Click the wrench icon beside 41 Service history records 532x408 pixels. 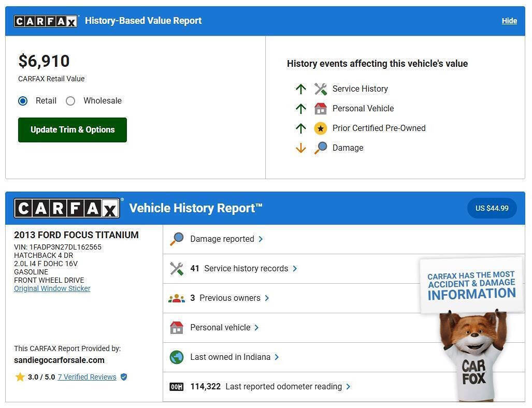coord(177,269)
